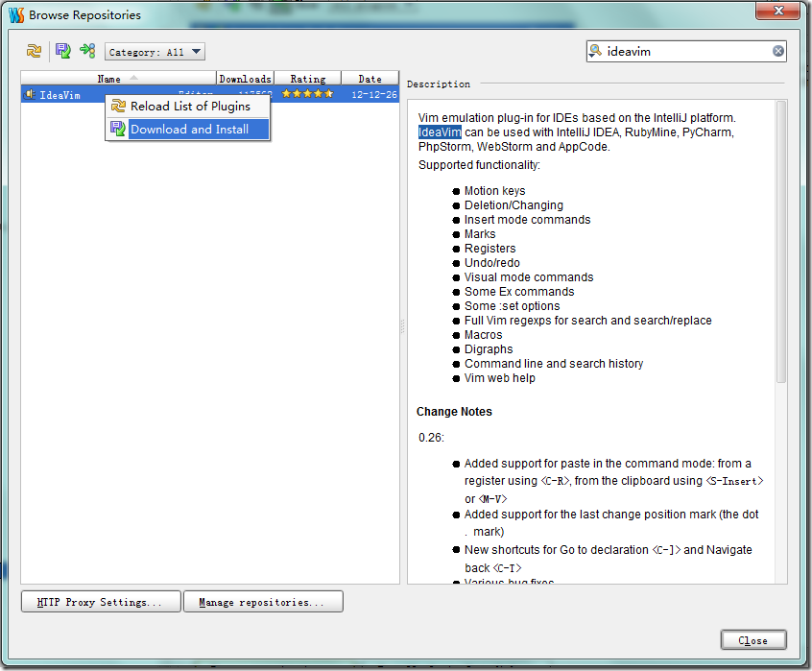Click the 'Deletion/Changing' list item

click(513, 205)
